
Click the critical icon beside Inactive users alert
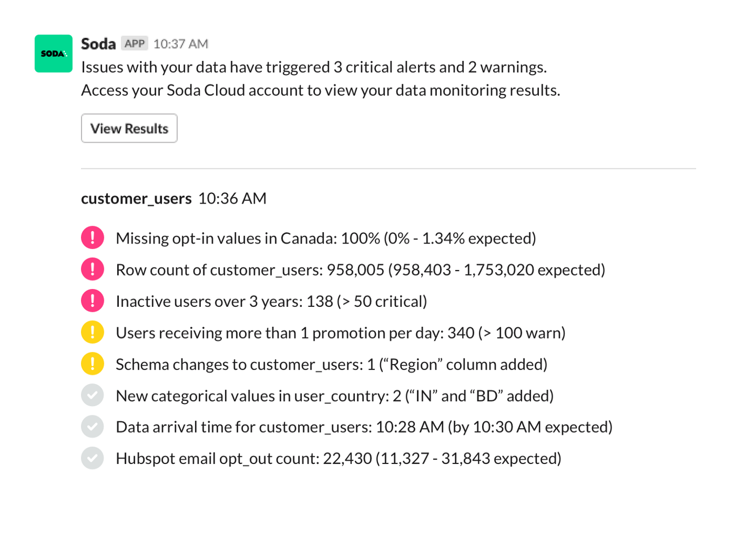92,301
